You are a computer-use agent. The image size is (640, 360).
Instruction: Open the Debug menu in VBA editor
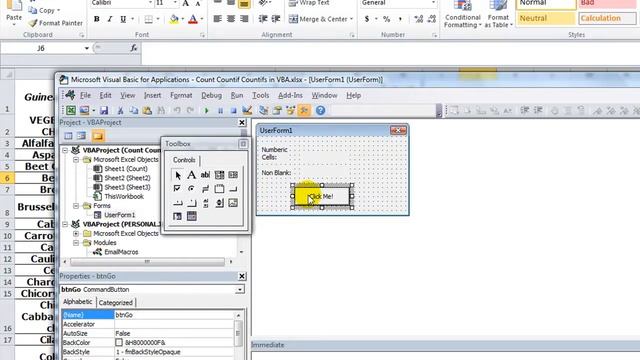(211, 95)
